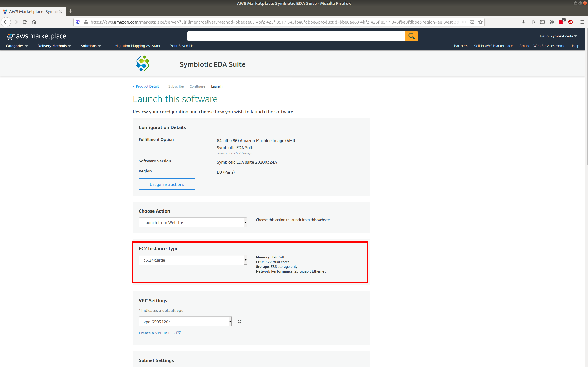
Task: Click the 'Symbiotic EDA suite 20200324A' version text
Action: (247, 162)
